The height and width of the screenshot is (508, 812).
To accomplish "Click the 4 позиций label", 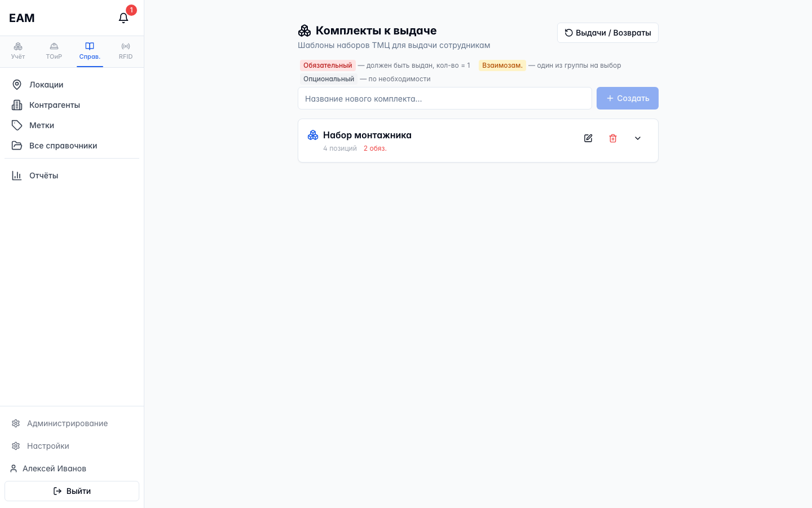I will tap(340, 148).
